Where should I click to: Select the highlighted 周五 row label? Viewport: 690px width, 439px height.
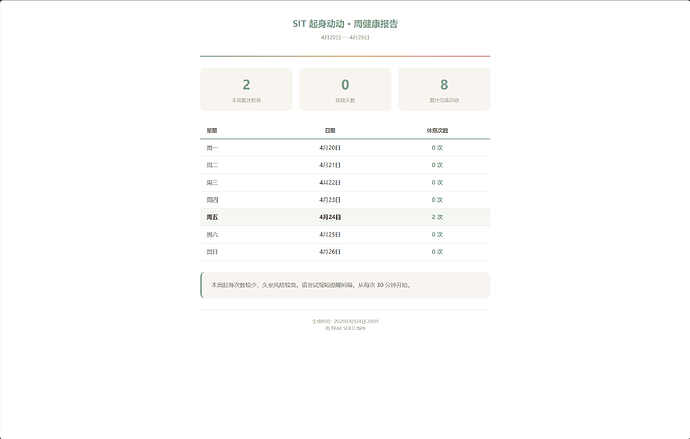[212, 217]
